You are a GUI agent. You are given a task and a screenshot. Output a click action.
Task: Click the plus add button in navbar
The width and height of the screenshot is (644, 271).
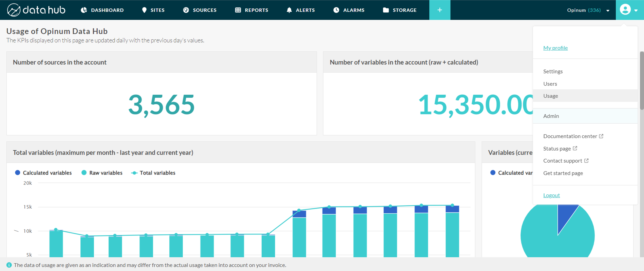click(x=440, y=10)
